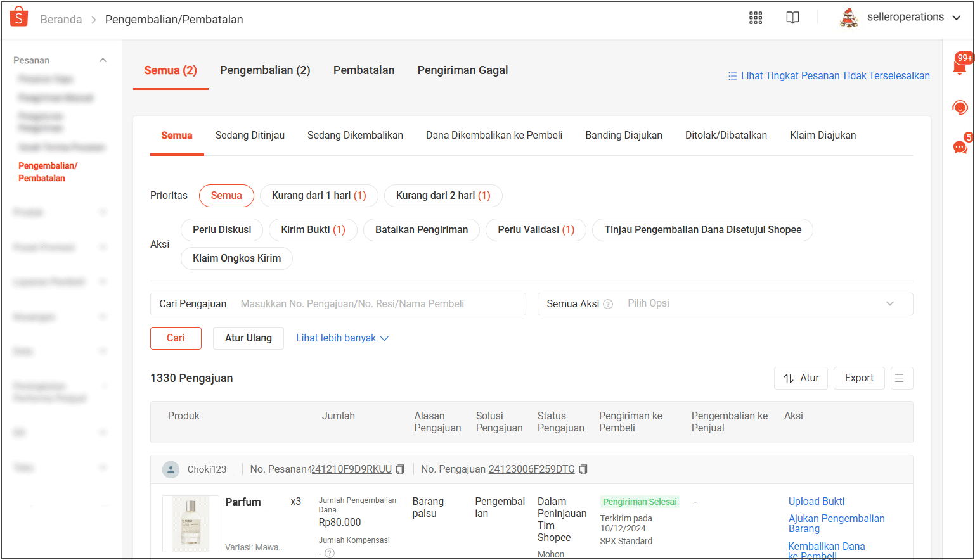Click the Shopee logo icon
This screenshot has height=560, width=975.
click(19, 17)
